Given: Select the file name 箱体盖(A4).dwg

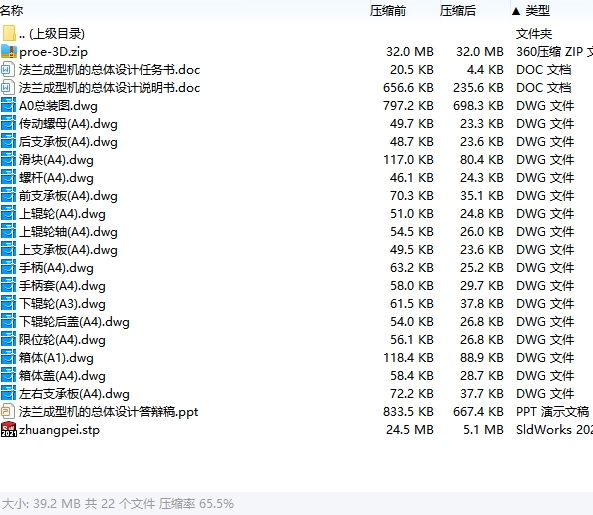Looking at the screenshot, I should pyautogui.click(x=62, y=376).
